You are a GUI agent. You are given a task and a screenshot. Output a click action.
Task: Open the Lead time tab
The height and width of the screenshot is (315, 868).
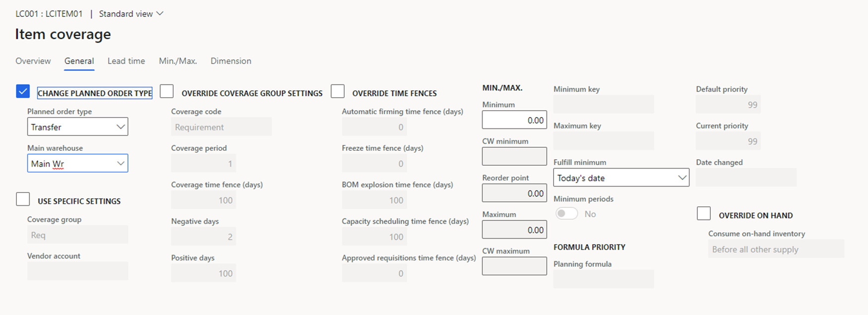(126, 61)
